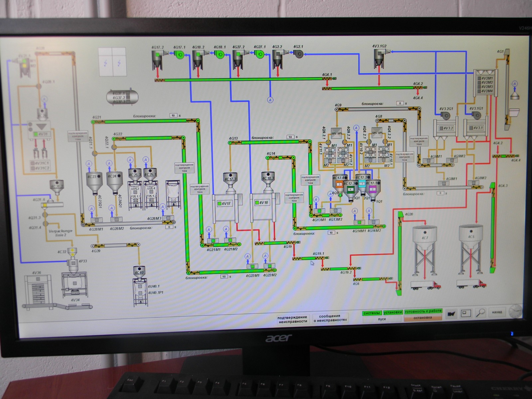Open the camera icon in bottom toolbar

(451, 314)
